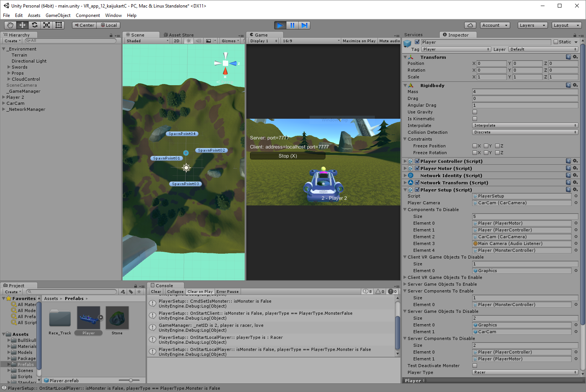Open the Collision Detection dropdown

[x=525, y=132]
